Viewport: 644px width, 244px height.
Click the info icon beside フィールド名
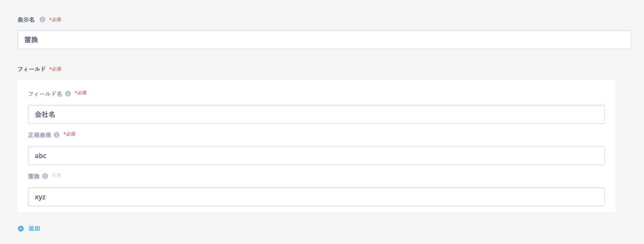[x=68, y=94]
